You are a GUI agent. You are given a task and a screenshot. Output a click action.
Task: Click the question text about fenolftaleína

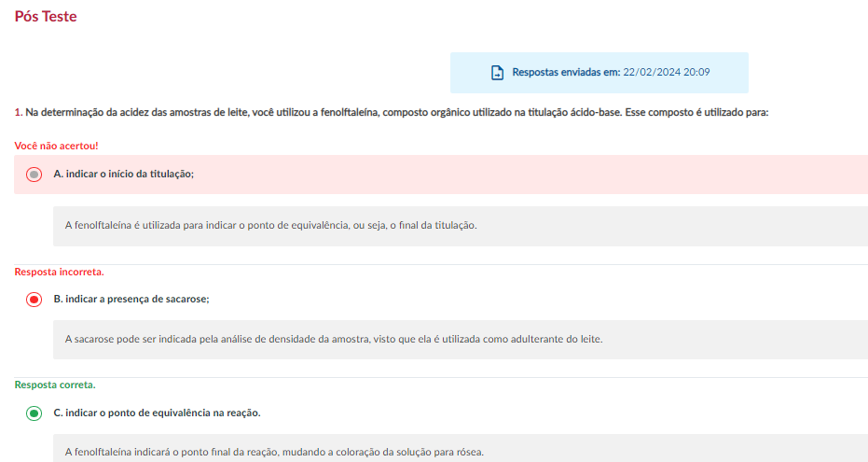[397, 112]
